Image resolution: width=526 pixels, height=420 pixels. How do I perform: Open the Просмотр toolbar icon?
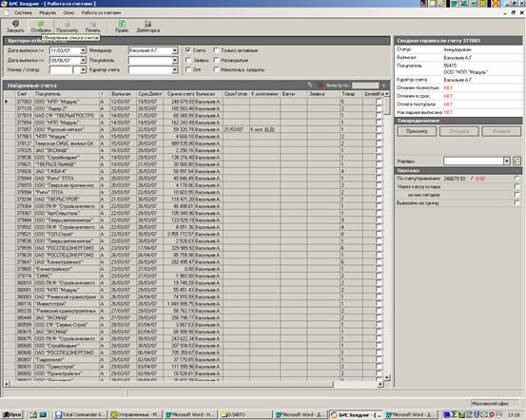click(x=68, y=27)
